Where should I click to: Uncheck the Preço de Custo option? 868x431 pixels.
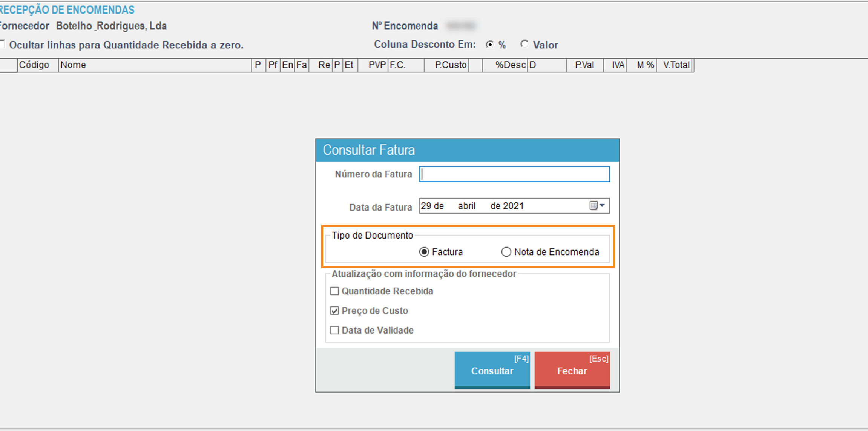pos(334,311)
